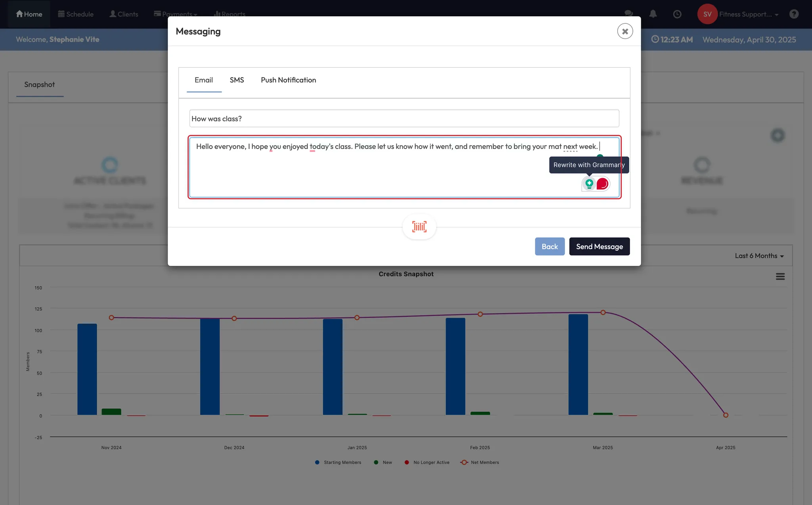Click the clock history icon in navbar
812x505 pixels.
pos(677,14)
